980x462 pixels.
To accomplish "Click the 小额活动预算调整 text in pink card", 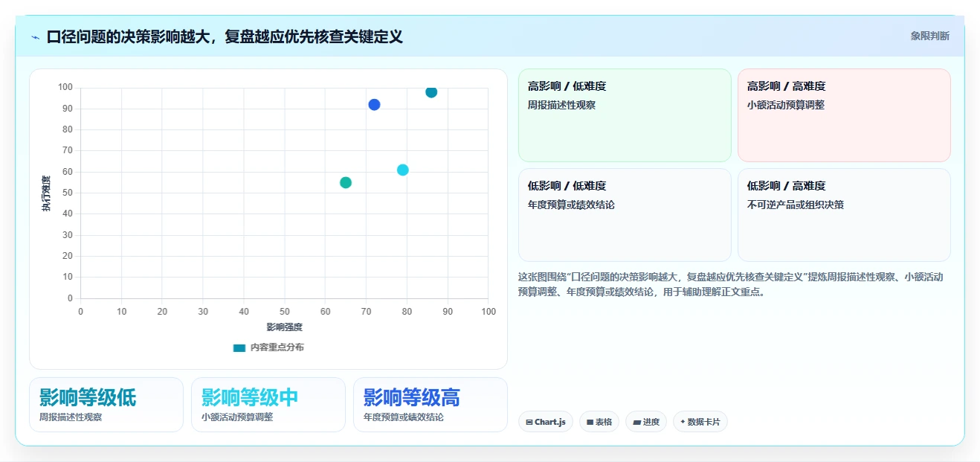I will tap(786, 105).
